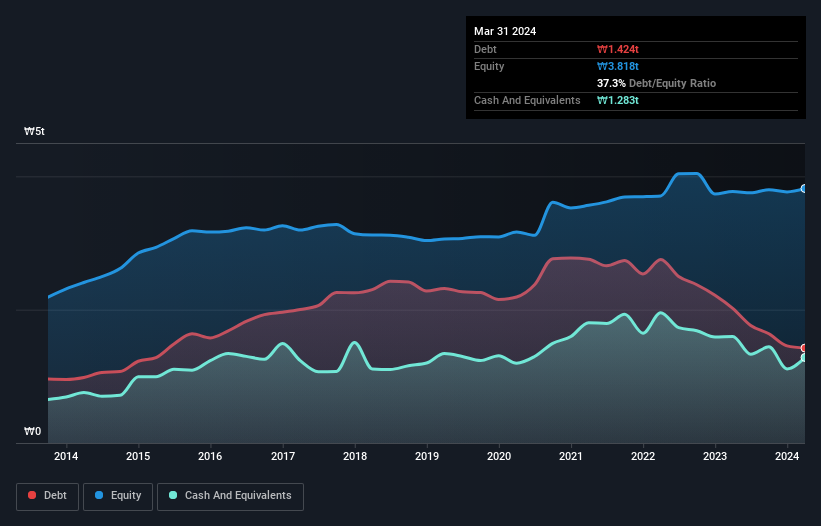The height and width of the screenshot is (526, 821).
Task: Toggle Cash And Equivalents legend button
Action: 230,496
